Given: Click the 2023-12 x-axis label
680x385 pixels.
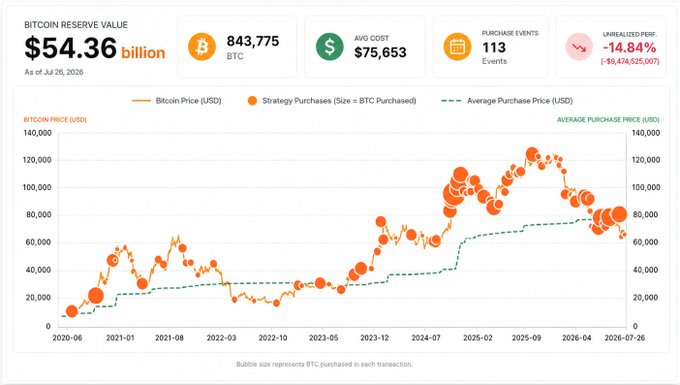Looking at the screenshot, I should pos(375,338).
